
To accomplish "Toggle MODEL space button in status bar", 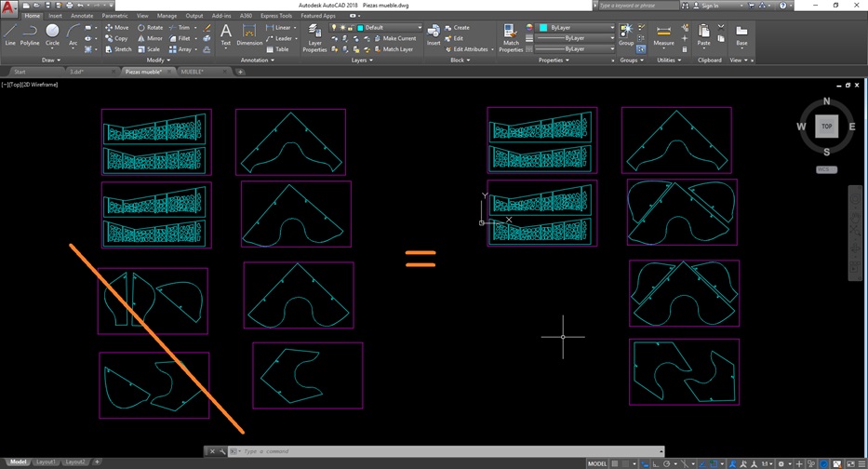I will pos(598,462).
